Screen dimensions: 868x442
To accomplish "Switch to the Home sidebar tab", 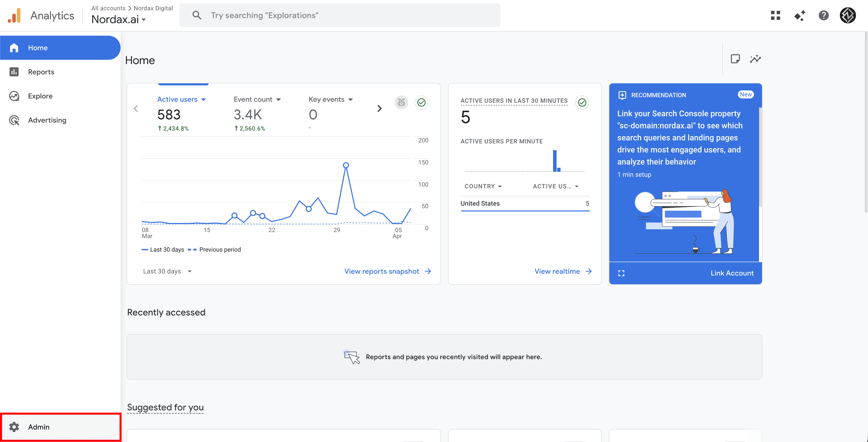I will pyautogui.click(x=38, y=47).
